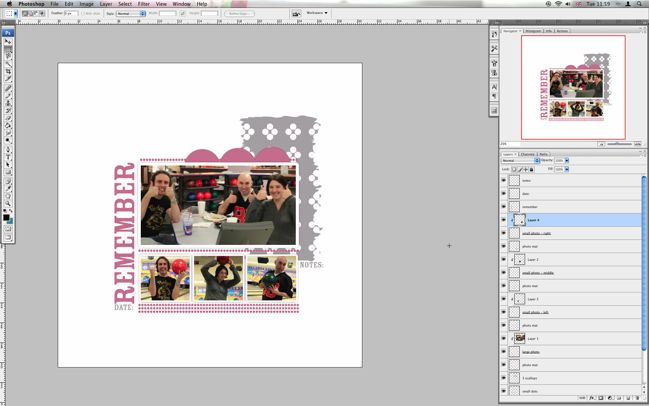The image size is (649, 406).
Task: Open the Layer menu
Action: [106, 4]
